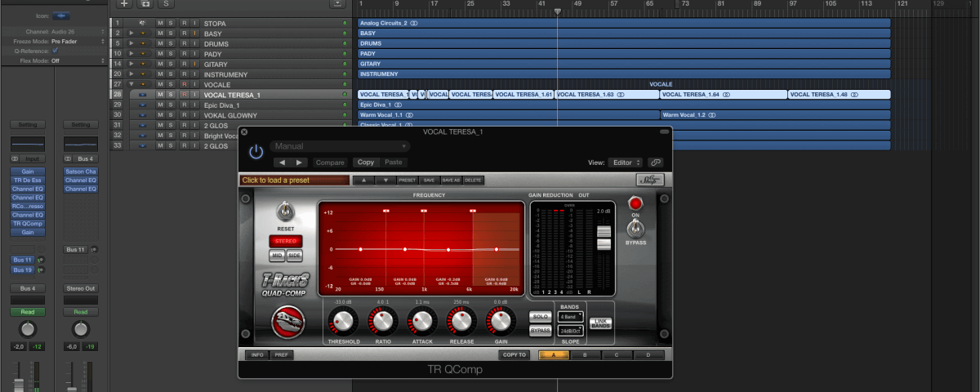The width and height of the screenshot is (980, 392).
Task: Click the red ON indicator light
Action: [x=635, y=203]
